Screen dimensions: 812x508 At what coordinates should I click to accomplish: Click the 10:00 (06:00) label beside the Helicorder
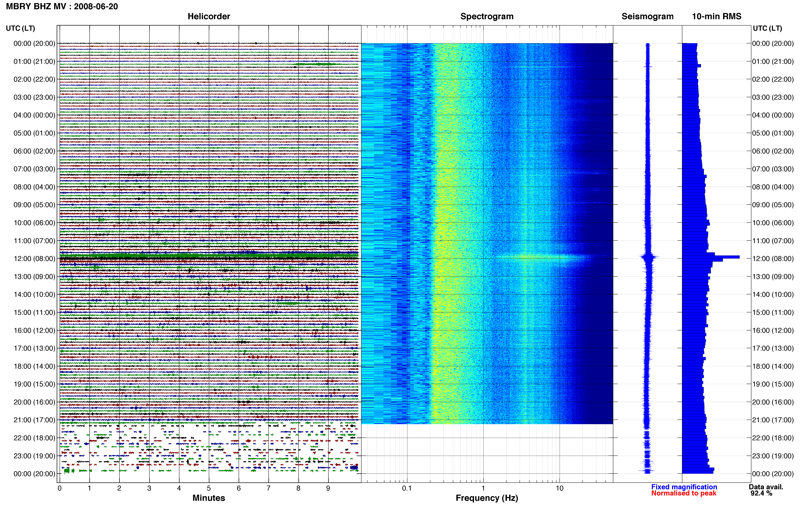click(x=34, y=223)
